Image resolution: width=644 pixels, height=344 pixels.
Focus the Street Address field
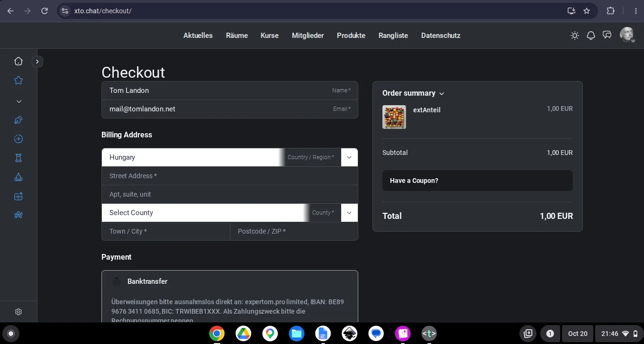[x=230, y=176]
